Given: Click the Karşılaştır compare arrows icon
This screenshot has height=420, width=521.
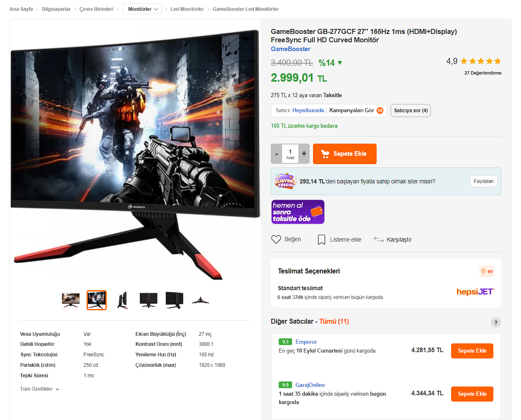Looking at the screenshot, I should click(x=379, y=240).
